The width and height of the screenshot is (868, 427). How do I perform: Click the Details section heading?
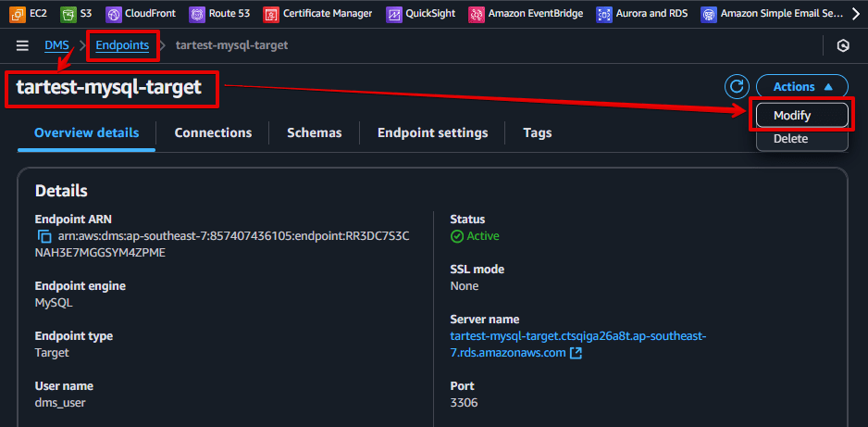(61, 191)
